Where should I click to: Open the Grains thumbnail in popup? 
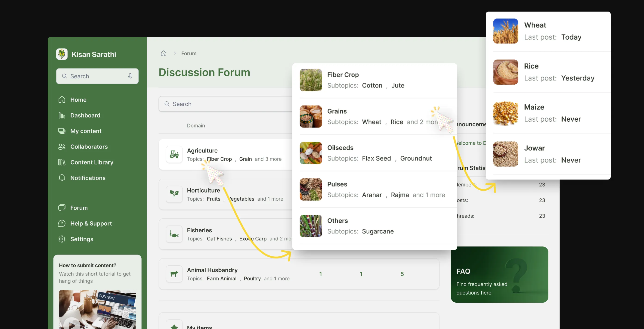point(311,117)
